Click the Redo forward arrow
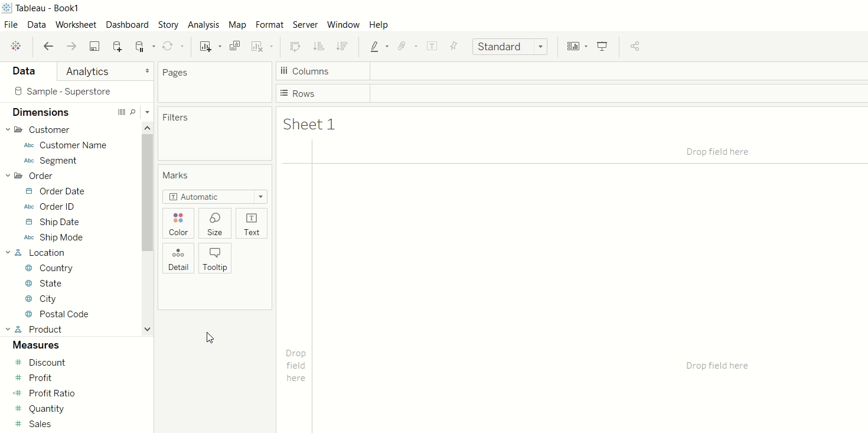Image resolution: width=868 pixels, height=433 pixels. tap(71, 46)
